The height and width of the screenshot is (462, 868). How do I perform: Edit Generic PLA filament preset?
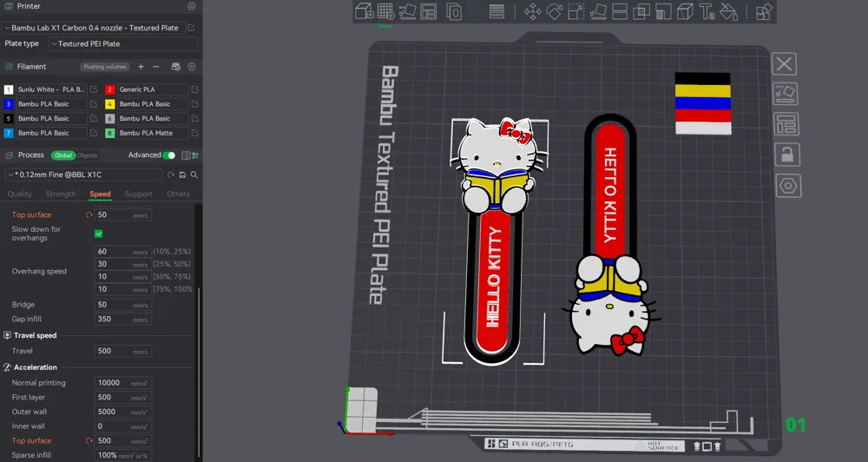tap(194, 89)
